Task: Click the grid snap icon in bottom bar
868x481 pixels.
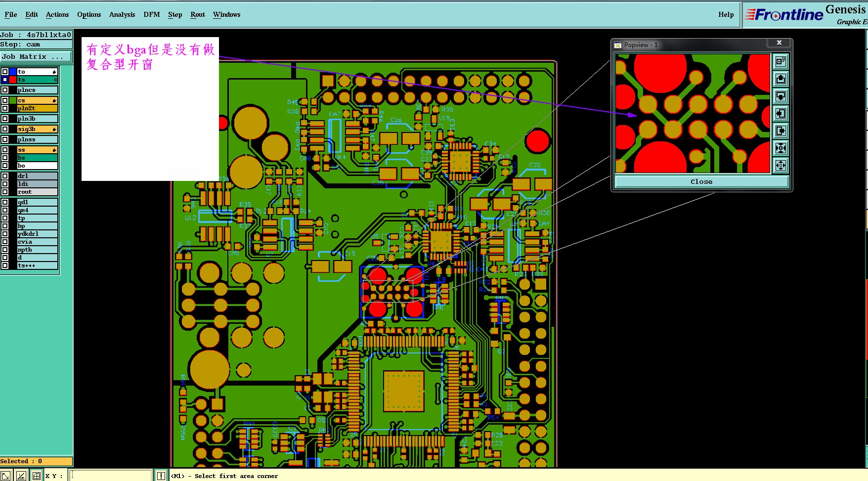Action: point(36,476)
